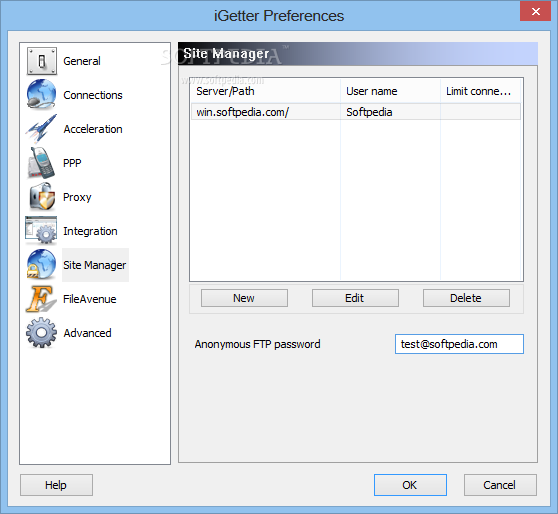Click the Connections globe icon
558x514 pixels.
(41, 94)
